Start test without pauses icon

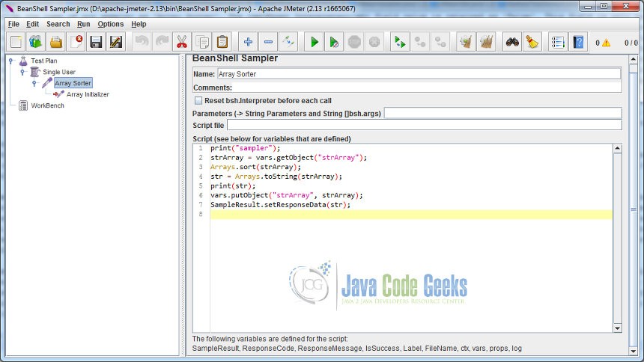pyautogui.click(x=334, y=42)
